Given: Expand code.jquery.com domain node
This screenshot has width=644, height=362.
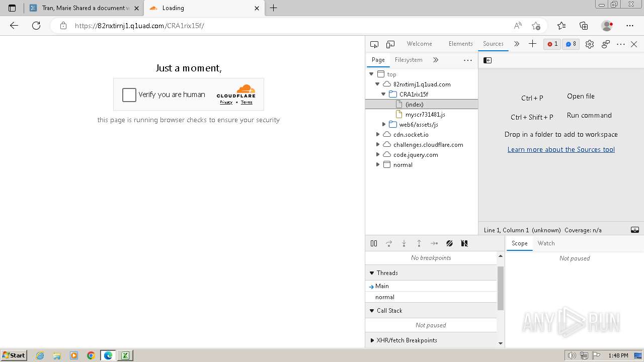Looking at the screenshot, I should [x=377, y=155].
